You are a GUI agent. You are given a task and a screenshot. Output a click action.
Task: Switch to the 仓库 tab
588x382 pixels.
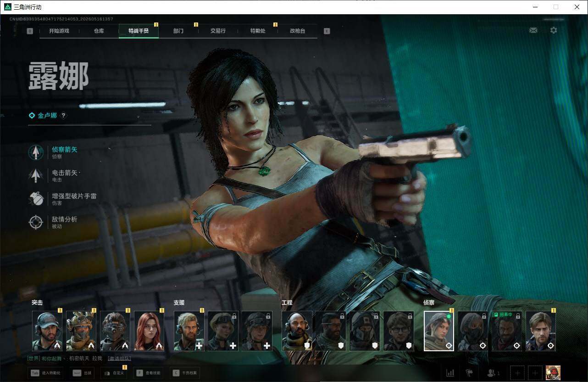tap(99, 31)
